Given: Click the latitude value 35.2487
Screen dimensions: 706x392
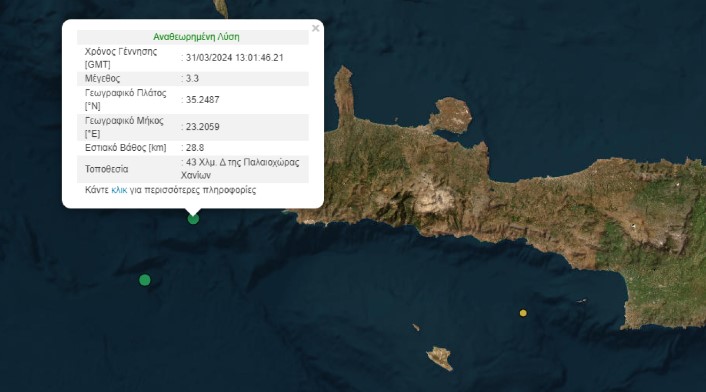Looking at the screenshot, I should click(203, 99).
